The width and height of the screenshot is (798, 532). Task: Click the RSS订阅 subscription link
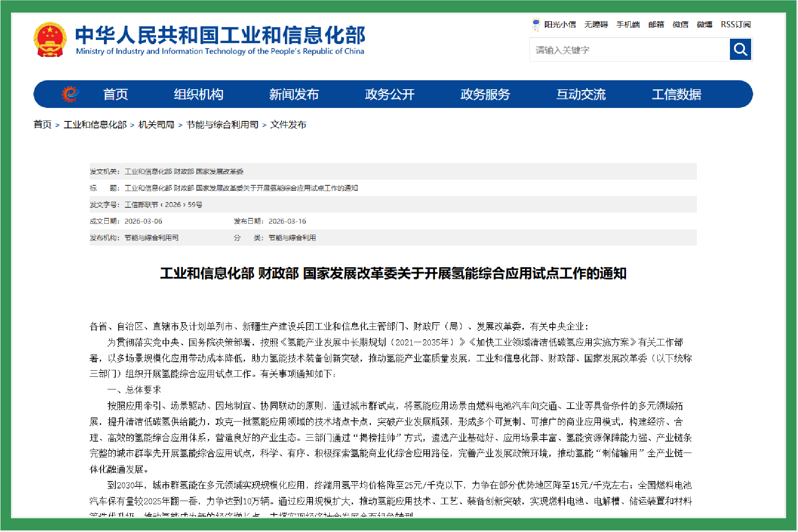(736, 24)
